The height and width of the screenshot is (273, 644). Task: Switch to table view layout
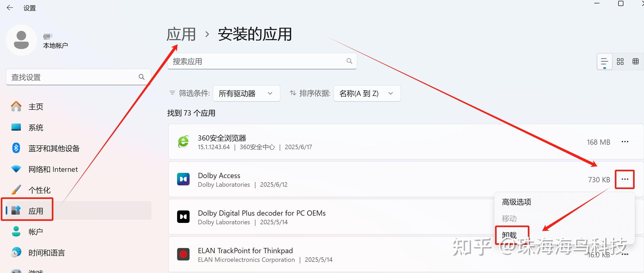[x=636, y=62]
